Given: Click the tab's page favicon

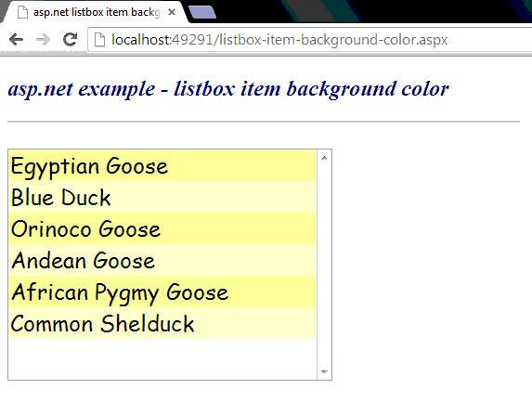Looking at the screenshot, I should tap(22, 12).
